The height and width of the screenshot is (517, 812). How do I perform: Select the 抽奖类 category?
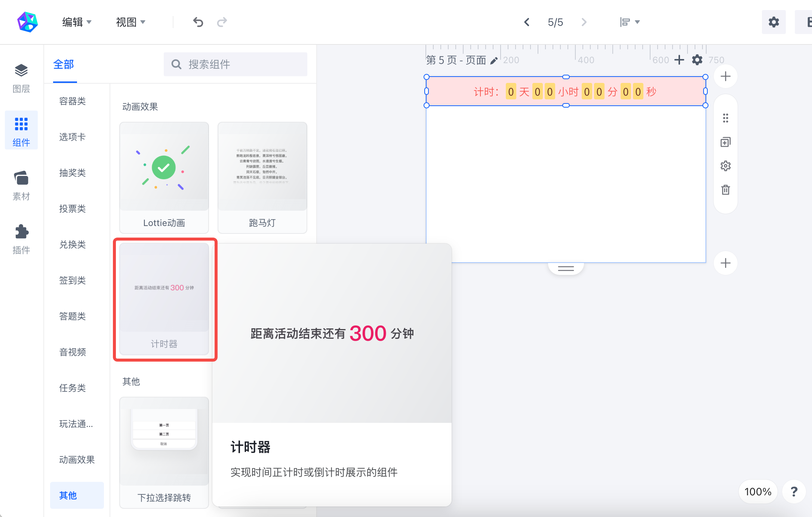73,173
